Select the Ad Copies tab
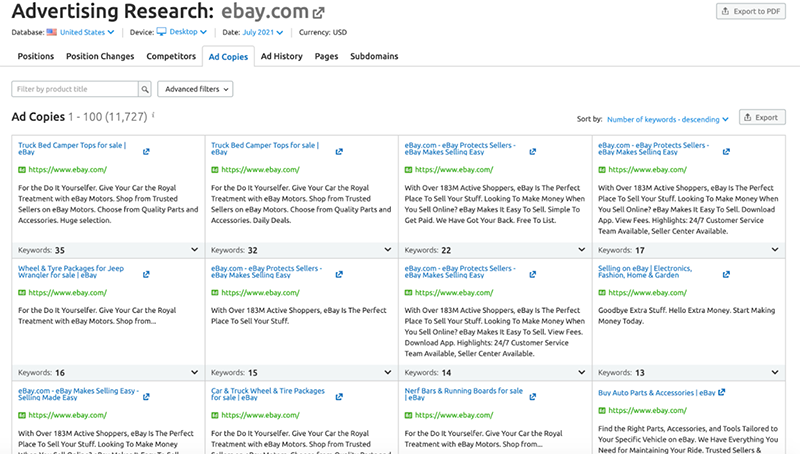The height and width of the screenshot is (454, 800). coord(228,57)
